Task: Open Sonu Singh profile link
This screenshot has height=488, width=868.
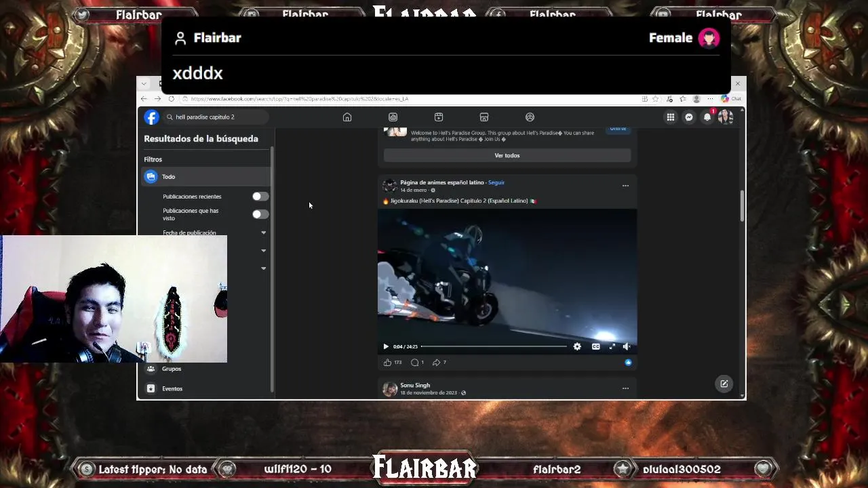Action: click(415, 385)
